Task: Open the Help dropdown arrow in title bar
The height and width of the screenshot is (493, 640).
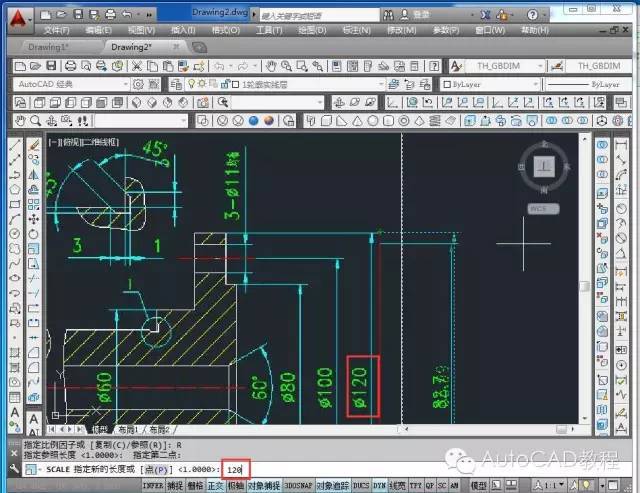Action: coord(544,16)
